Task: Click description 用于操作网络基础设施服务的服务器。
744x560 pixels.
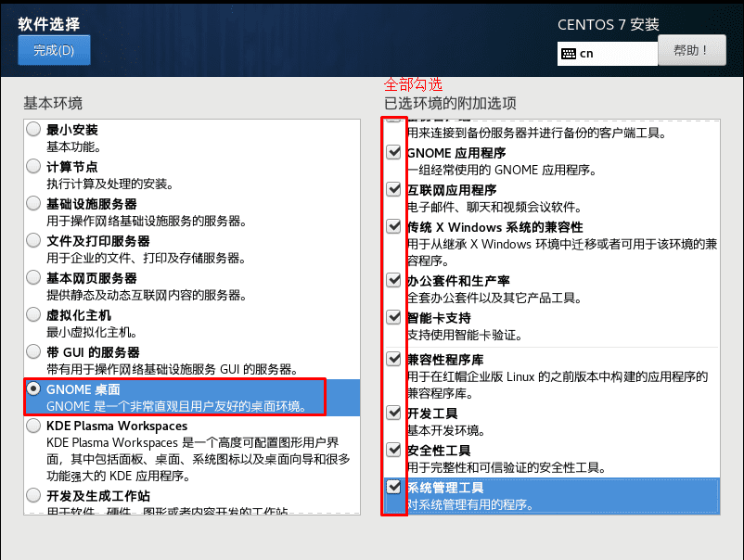Action: (x=147, y=221)
